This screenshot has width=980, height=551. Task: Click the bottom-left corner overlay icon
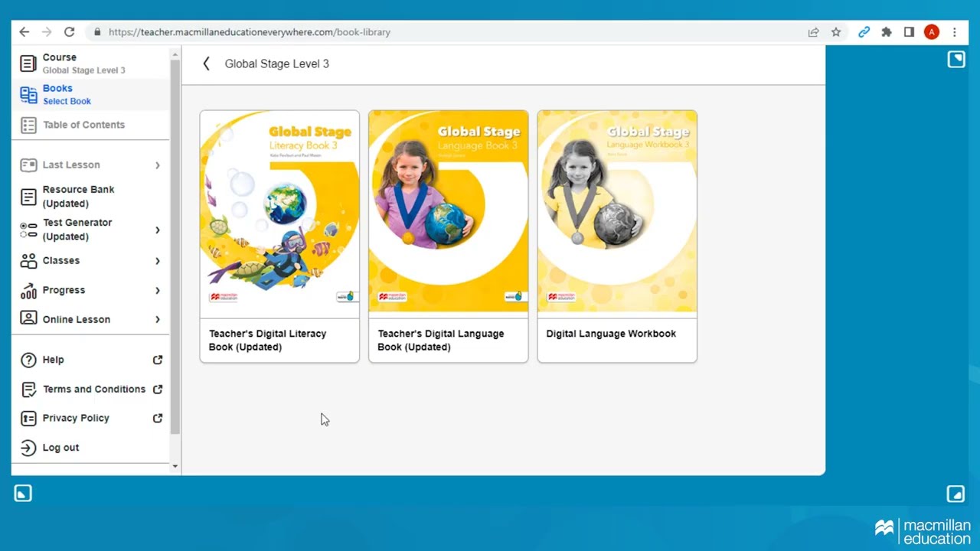pyautogui.click(x=23, y=494)
